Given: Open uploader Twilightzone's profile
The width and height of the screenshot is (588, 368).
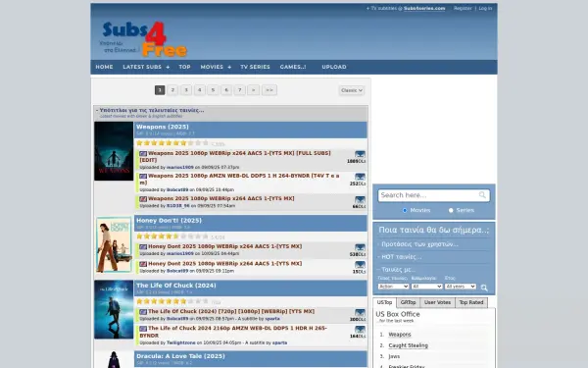Looking at the screenshot, I should click(x=180, y=342).
